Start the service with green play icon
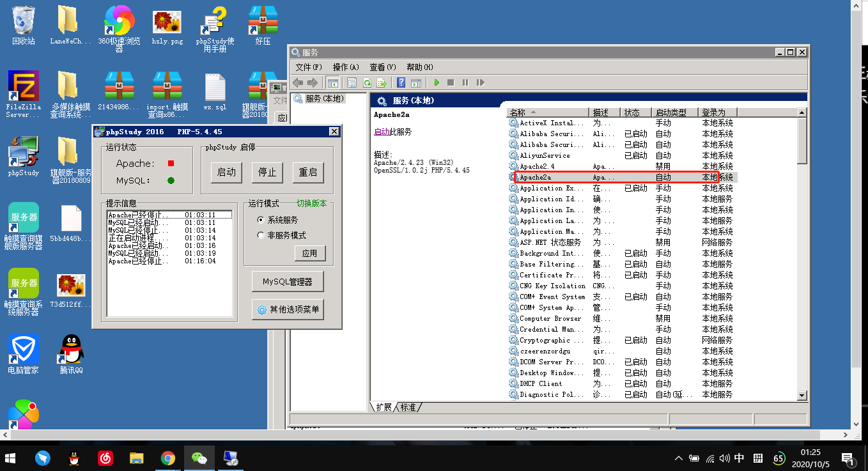The height and width of the screenshot is (471, 868). coord(437,82)
